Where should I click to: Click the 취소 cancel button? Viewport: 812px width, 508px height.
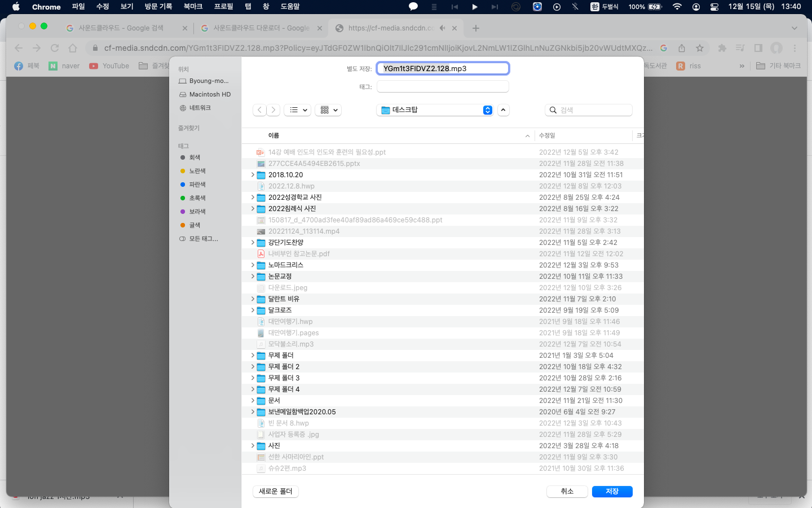567,492
